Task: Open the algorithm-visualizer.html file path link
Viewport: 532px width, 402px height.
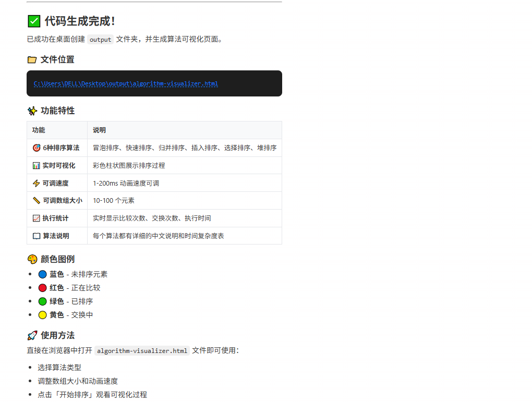Action: [x=125, y=83]
